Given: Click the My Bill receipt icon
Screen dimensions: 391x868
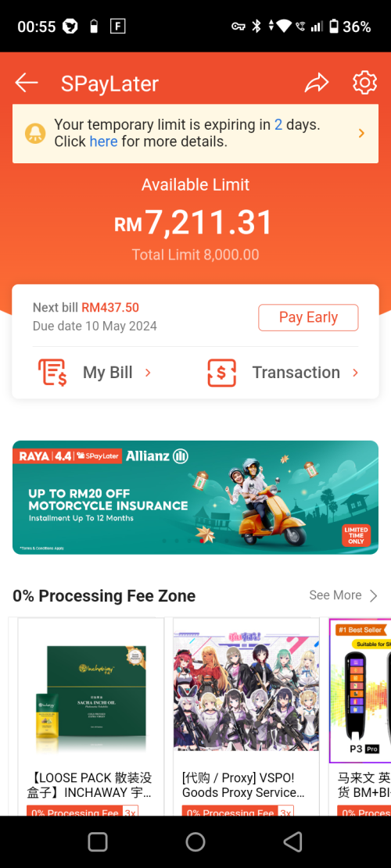Looking at the screenshot, I should click(x=52, y=372).
